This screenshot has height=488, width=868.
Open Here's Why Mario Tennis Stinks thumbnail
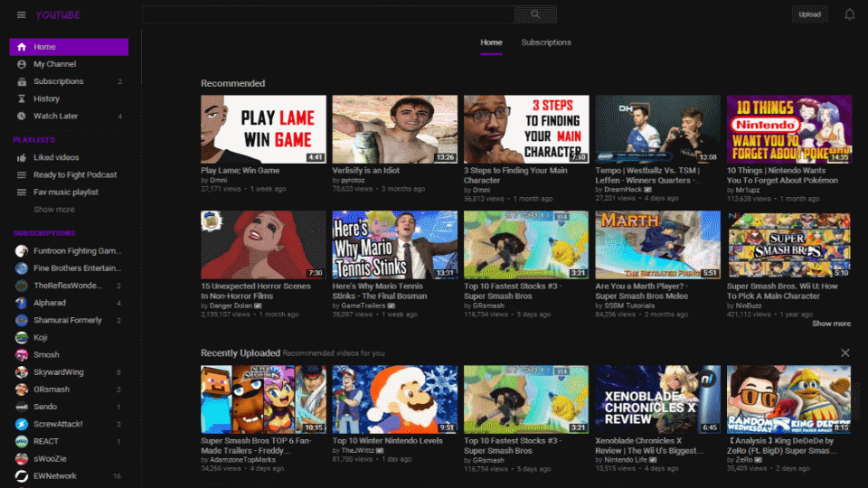(395, 245)
